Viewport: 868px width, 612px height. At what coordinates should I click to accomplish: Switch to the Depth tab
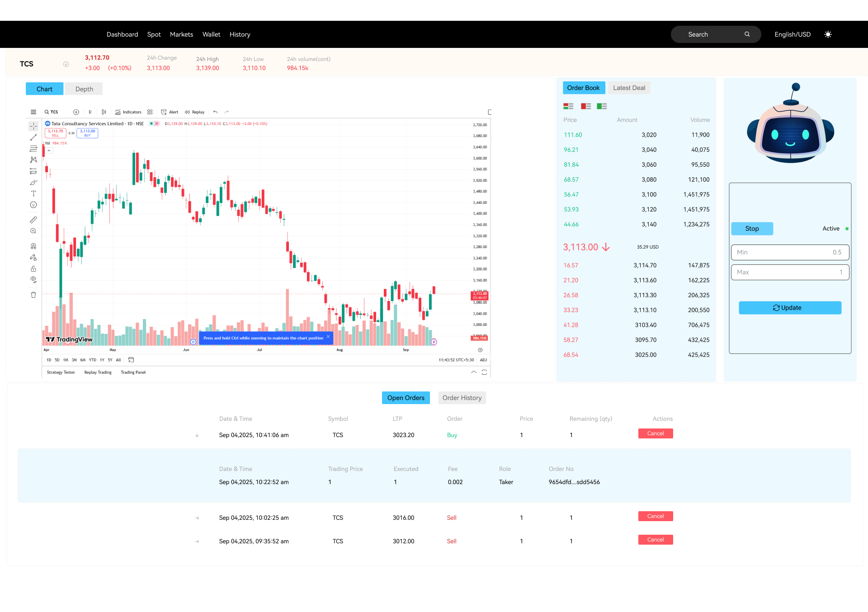coord(84,89)
